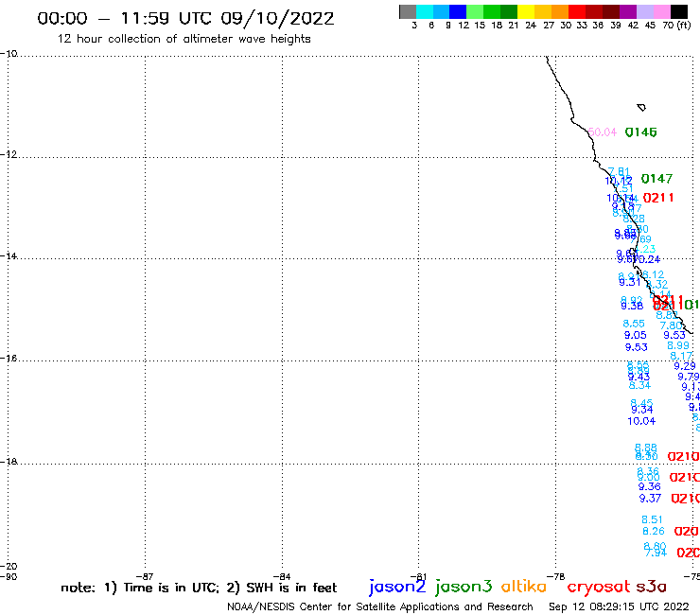
Task: Click the latitude axis label '-18'
Action: [x=9, y=461]
